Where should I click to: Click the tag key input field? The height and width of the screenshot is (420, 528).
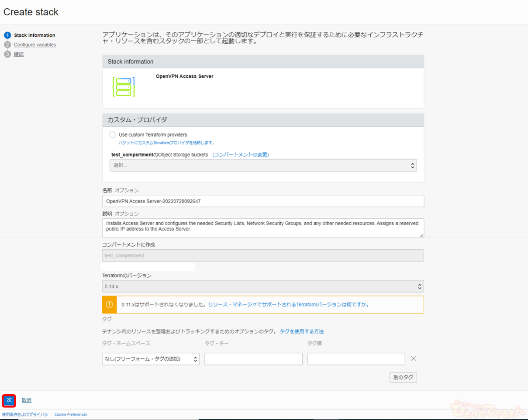(253, 359)
